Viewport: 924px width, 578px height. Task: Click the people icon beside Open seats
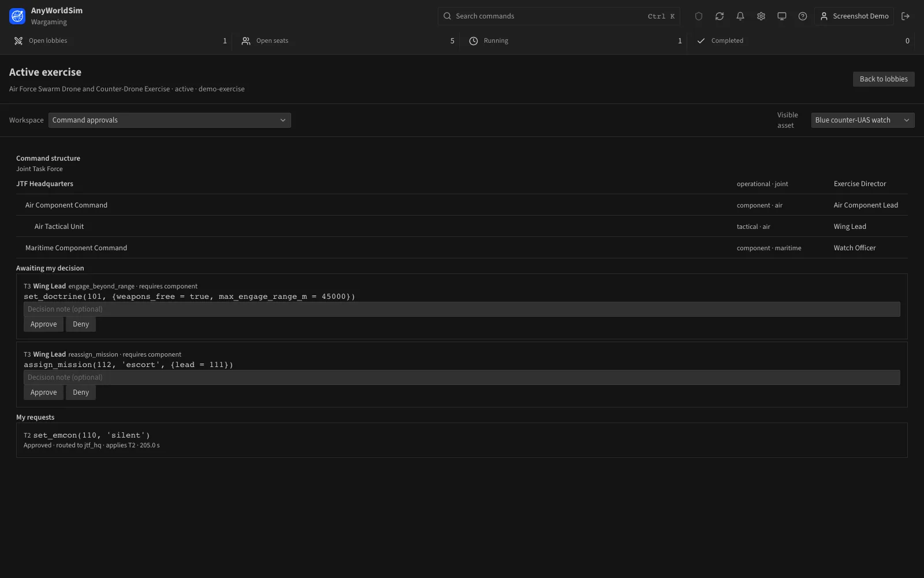(x=246, y=41)
